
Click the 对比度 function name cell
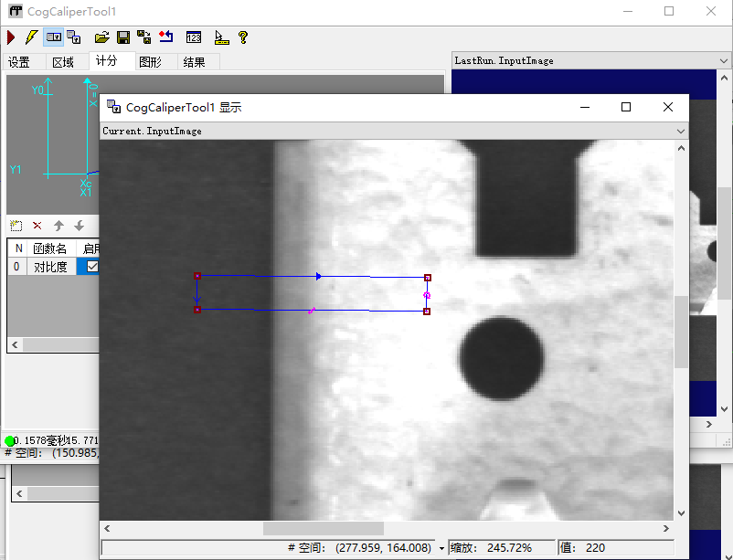tap(50, 267)
